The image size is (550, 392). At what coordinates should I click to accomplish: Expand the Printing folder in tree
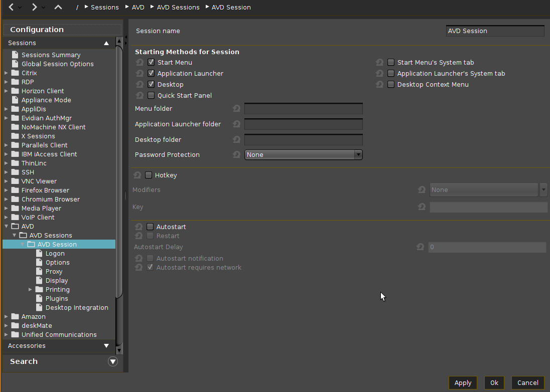[31, 290]
